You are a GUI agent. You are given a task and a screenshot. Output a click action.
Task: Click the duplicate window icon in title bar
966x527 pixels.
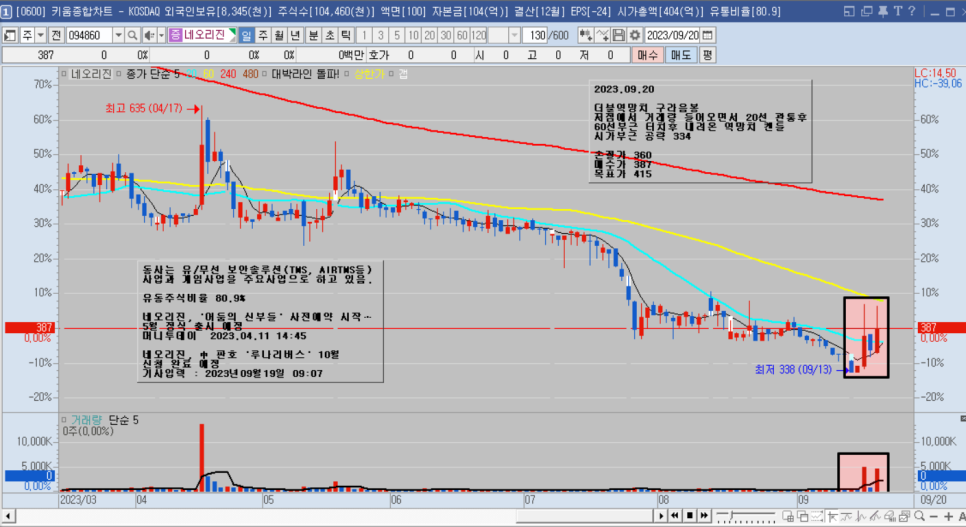[x=866, y=11]
